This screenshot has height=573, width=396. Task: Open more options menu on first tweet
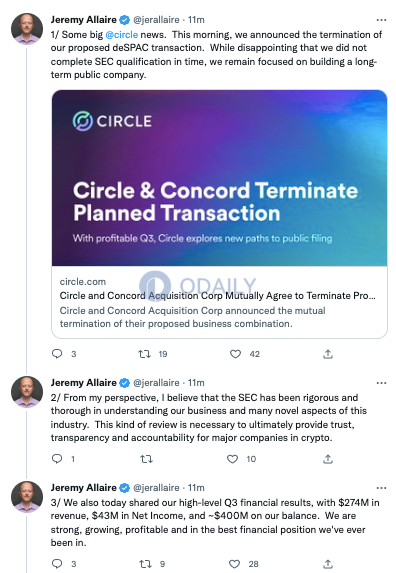381,20
